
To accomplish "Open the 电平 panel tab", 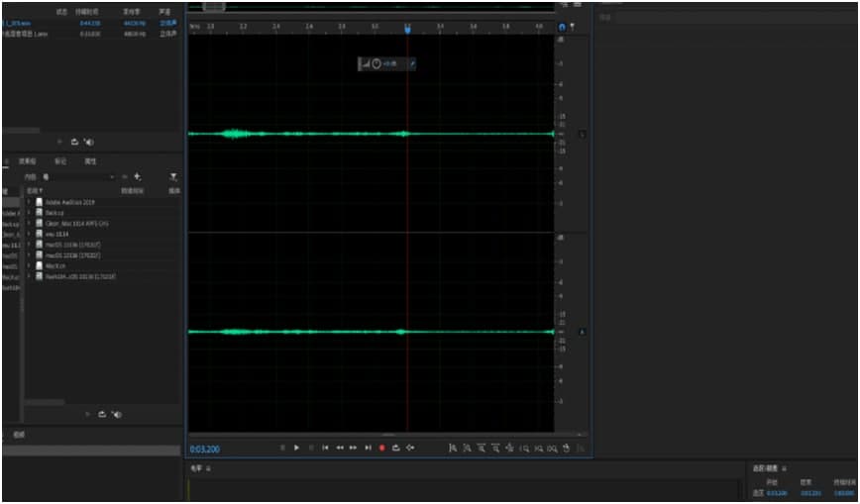I will [196, 469].
